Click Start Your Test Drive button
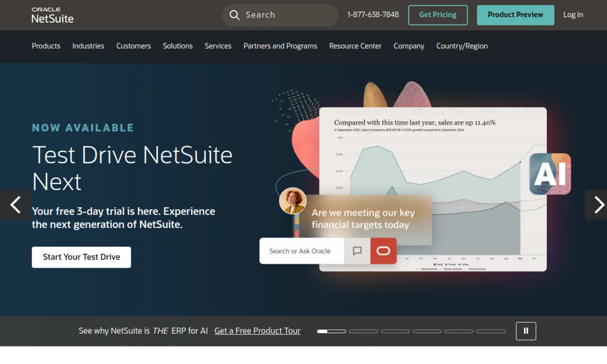Viewport: 607px width, 364px height. point(82,257)
